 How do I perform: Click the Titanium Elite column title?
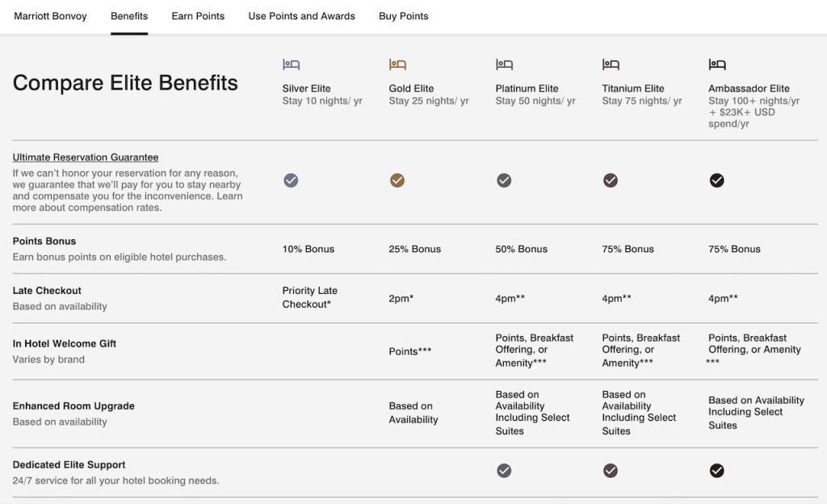pyautogui.click(x=633, y=89)
